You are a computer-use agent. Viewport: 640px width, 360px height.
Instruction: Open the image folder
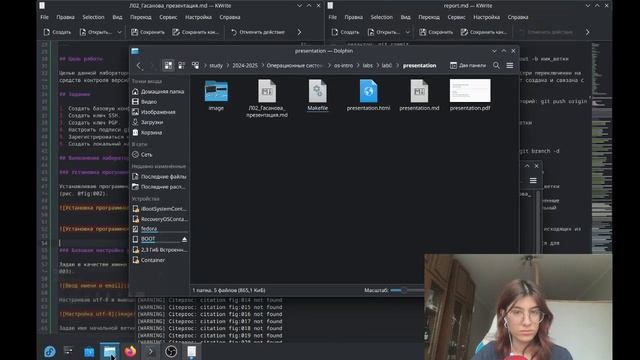point(216,96)
